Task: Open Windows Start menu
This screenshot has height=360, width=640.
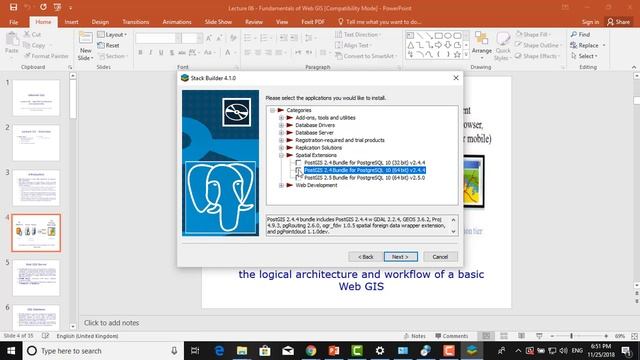Action: [11, 351]
